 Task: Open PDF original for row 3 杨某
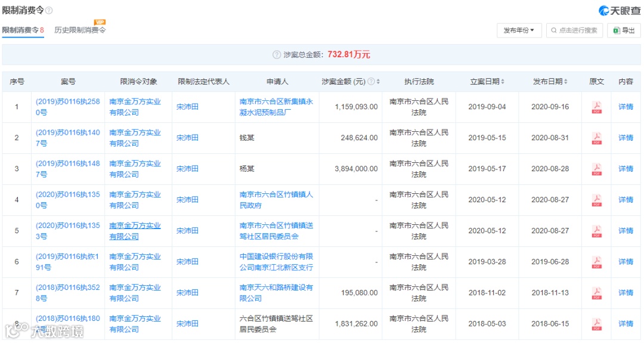[596, 169]
